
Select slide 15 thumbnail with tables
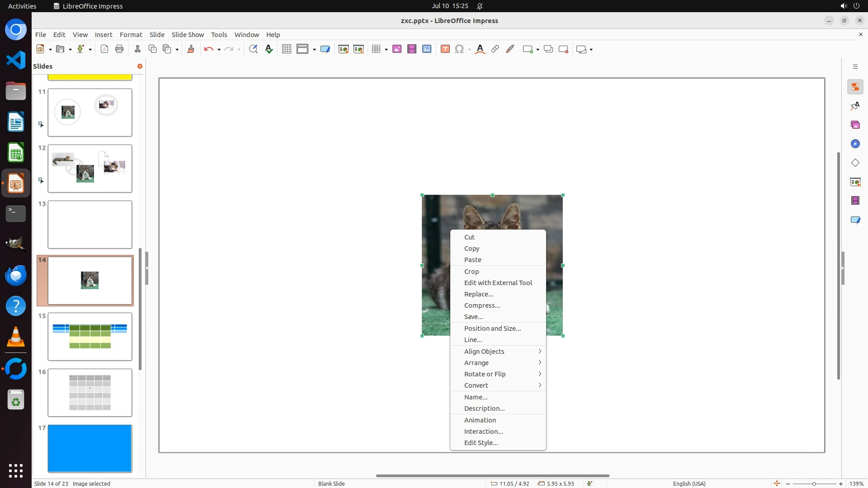pyautogui.click(x=90, y=337)
